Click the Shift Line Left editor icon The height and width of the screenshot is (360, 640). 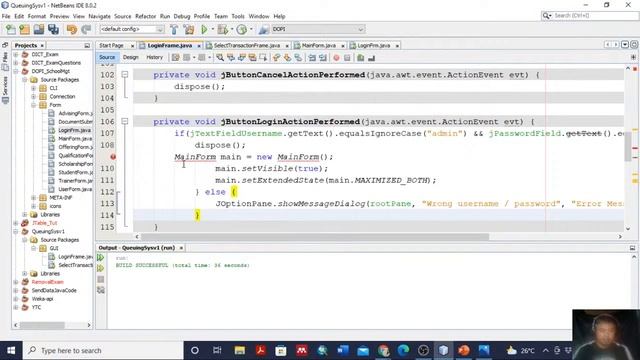312,58
